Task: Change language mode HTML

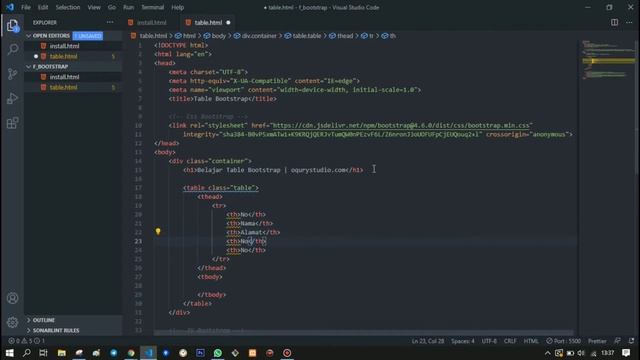Action: [x=531, y=341]
